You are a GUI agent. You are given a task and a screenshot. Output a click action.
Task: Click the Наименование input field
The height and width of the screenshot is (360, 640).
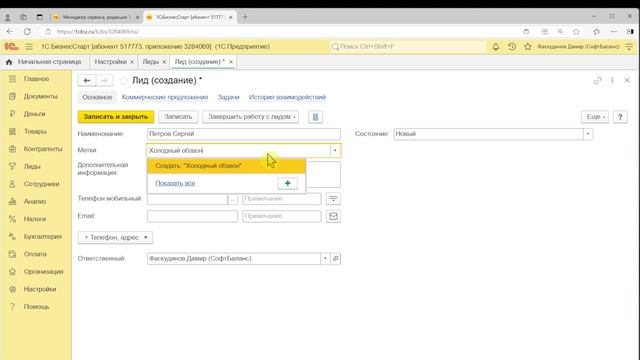pyautogui.click(x=244, y=134)
